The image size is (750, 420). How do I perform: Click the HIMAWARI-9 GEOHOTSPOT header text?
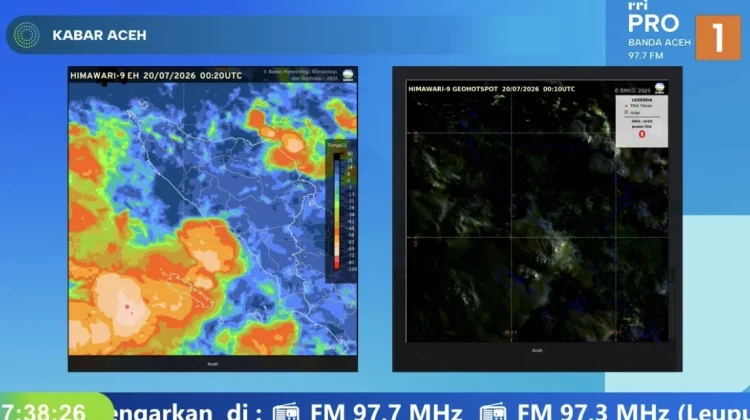click(491, 89)
